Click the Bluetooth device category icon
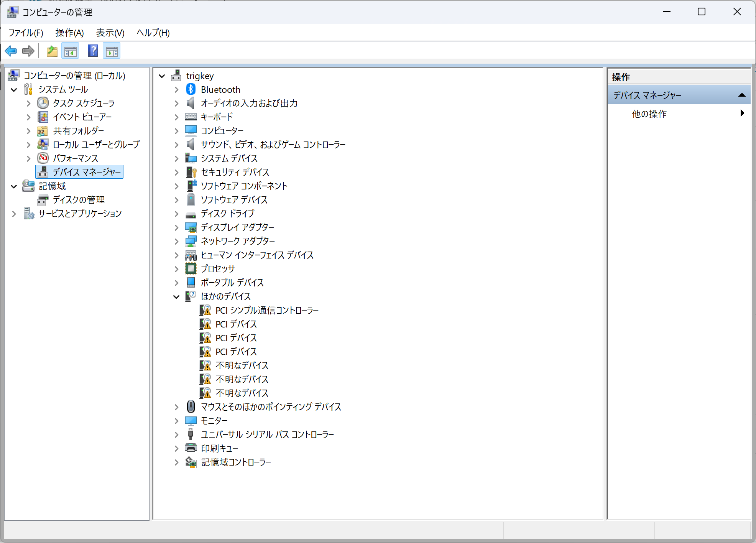Image resolution: width=756 pixels, height=543 pixels. 191,89
